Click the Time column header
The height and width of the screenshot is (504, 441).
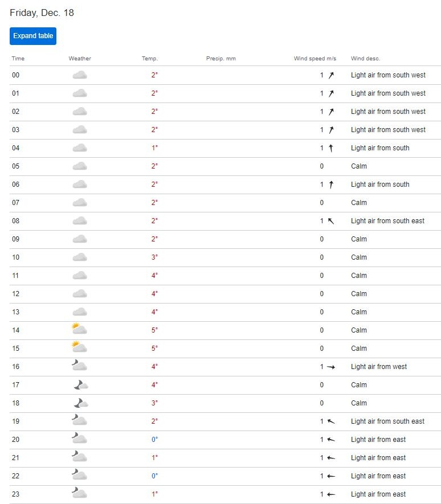click(18, 59)
